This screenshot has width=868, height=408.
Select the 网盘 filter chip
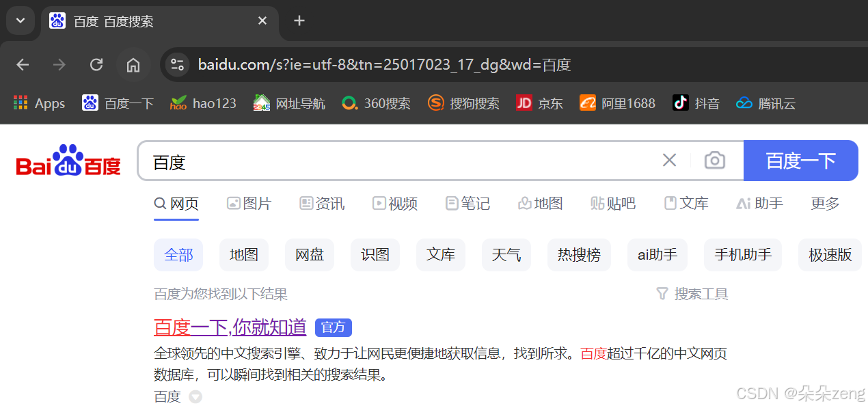(310, 255)
